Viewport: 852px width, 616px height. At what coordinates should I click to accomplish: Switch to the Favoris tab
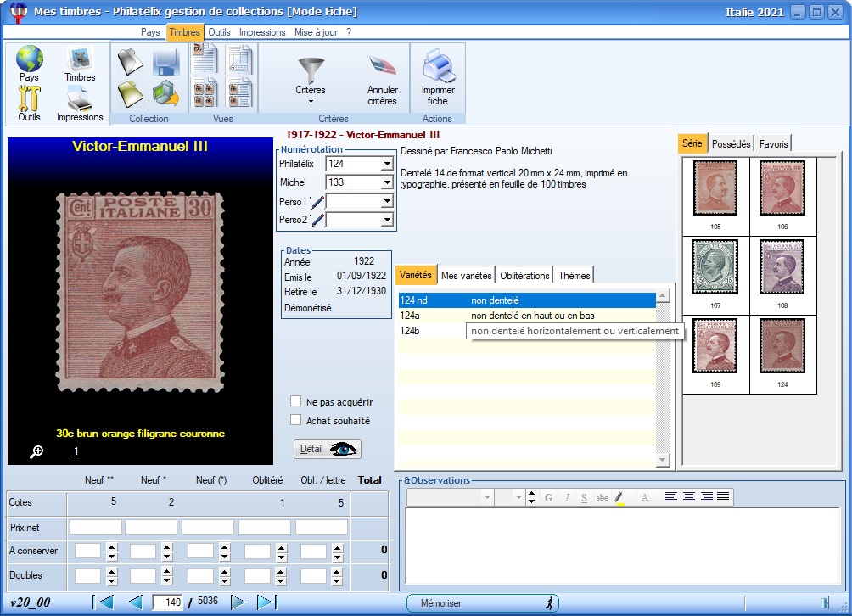[x=773, y=144]
